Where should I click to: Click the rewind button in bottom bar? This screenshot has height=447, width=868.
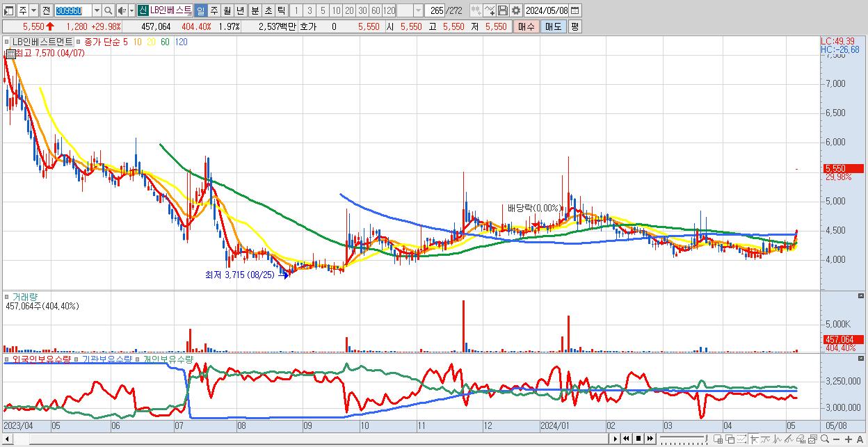point(626,439)
